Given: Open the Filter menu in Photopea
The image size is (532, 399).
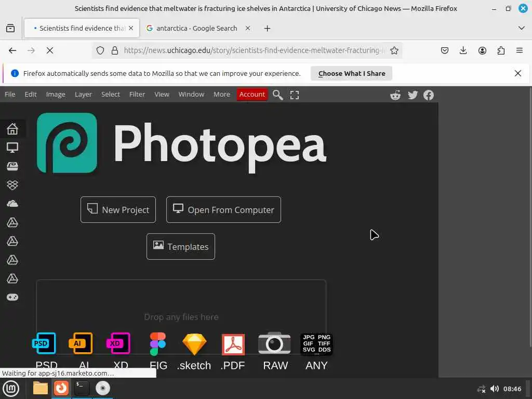Looking at the screenshot, I should 137,95.
